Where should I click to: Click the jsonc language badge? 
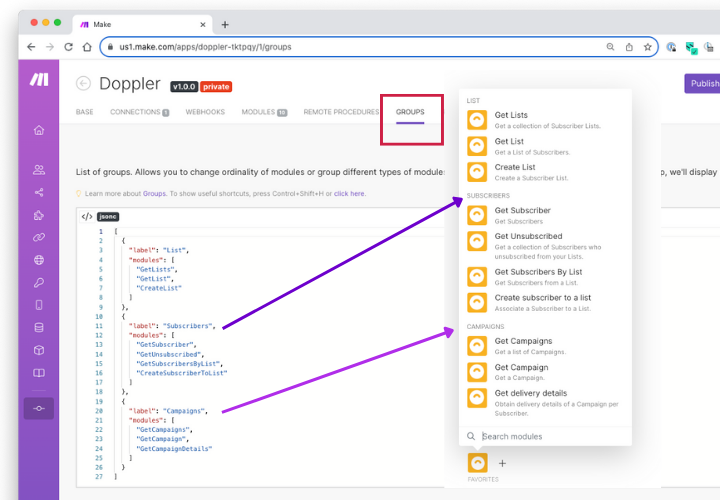pos(108,216)
